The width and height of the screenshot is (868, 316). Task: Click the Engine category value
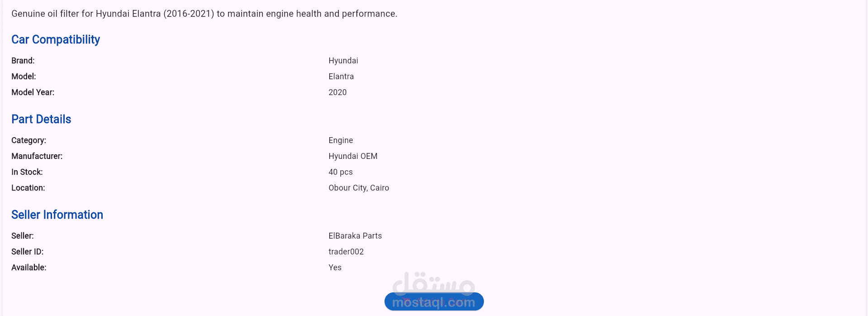(x=341, y=140)
